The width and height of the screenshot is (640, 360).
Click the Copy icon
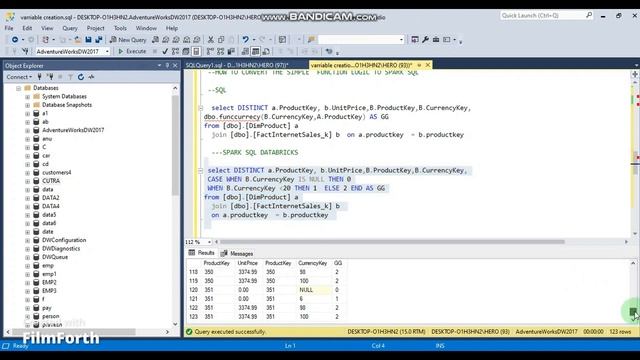coord(221,40)
